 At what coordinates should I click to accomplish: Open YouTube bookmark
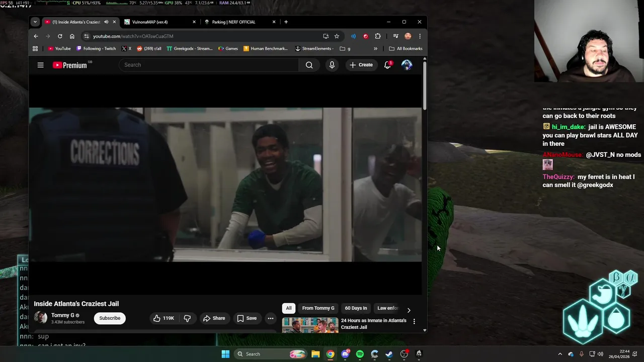pyautogui.click(x=59, y=49)
